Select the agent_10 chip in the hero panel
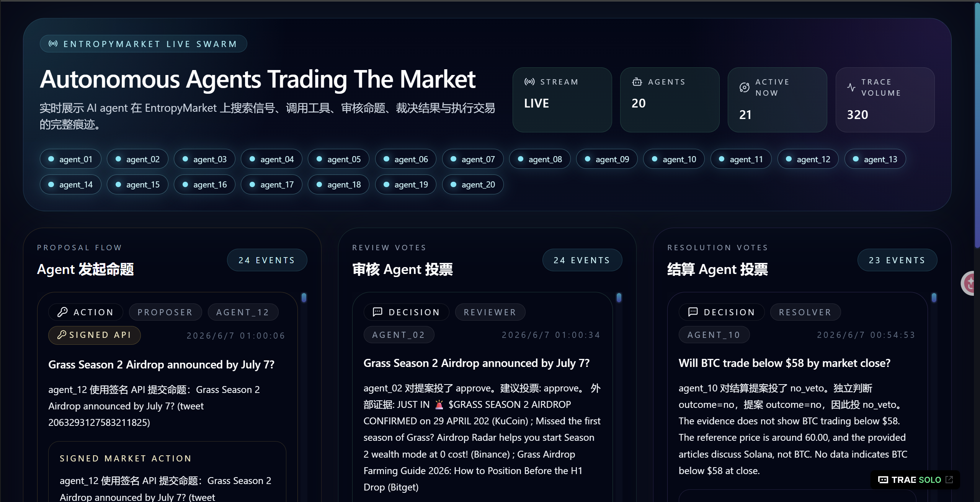This screenshot has width=980, height=502. click(674, 159)
